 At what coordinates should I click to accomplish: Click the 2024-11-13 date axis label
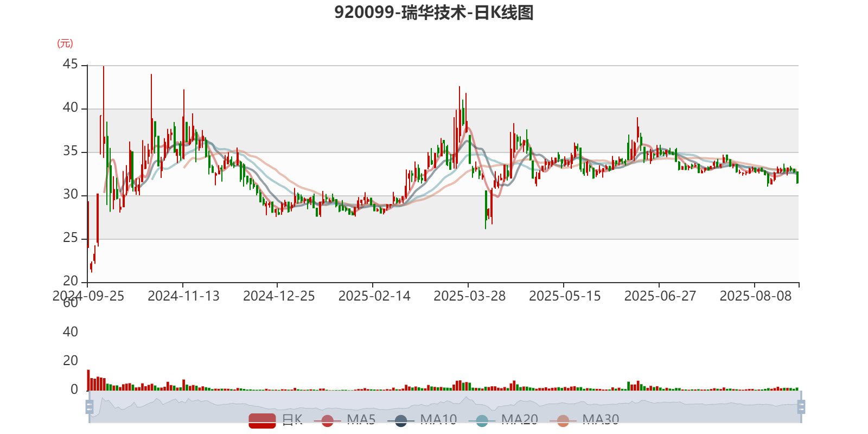click(x=183, y=296)
